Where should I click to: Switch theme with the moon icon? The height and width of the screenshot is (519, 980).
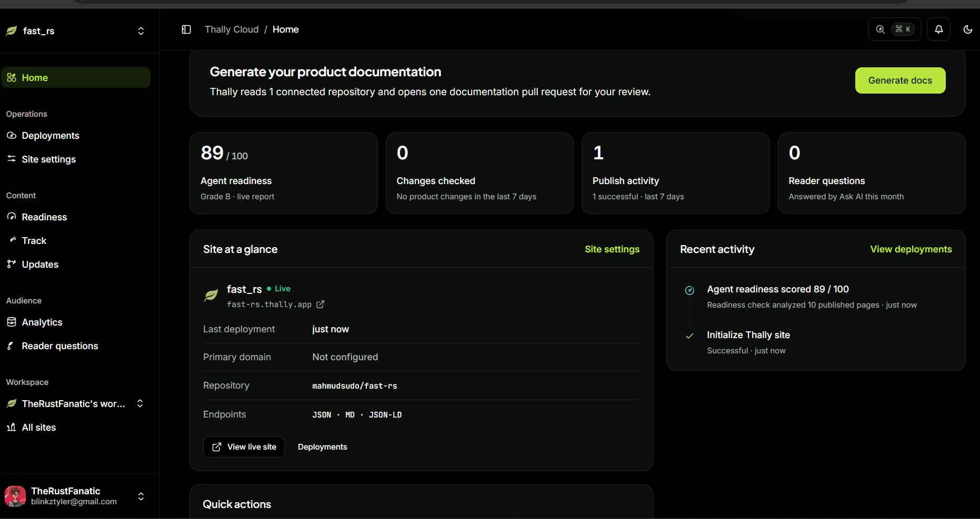[967, 29]
